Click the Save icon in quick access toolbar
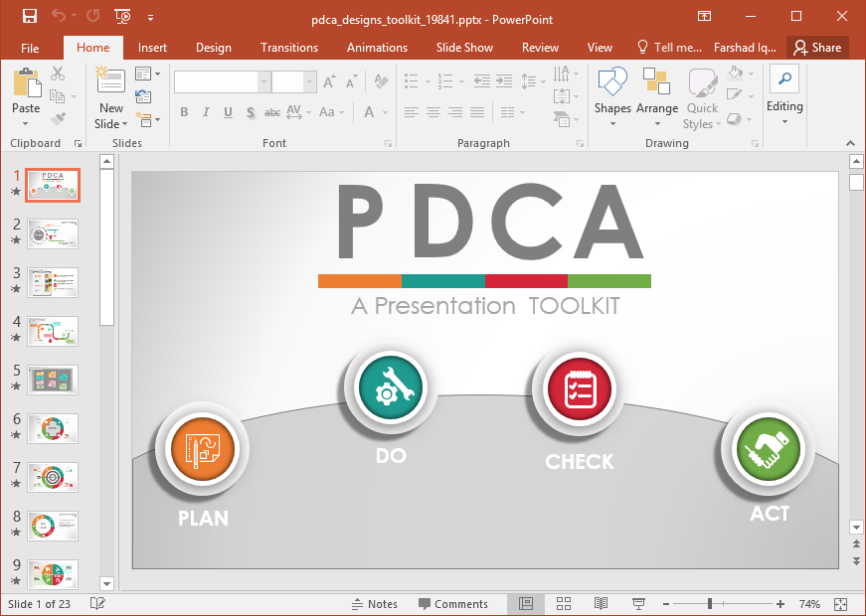 (x=29, y=17)
